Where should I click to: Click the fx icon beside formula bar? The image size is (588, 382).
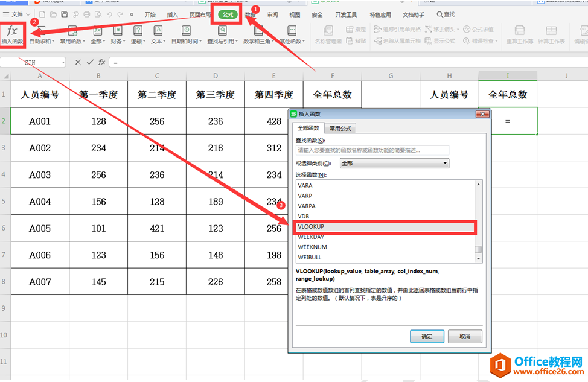101,62
